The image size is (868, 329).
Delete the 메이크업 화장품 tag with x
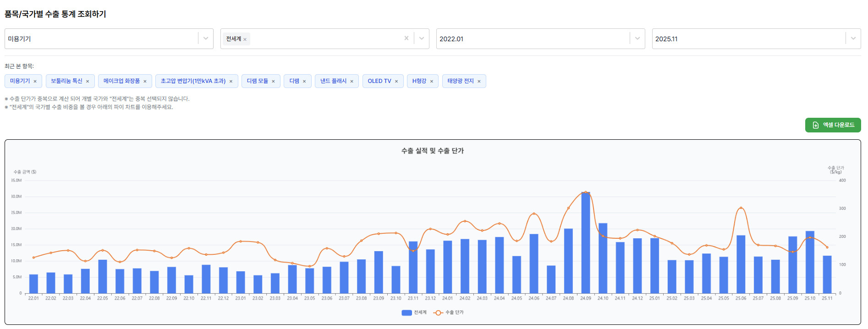(x=145, y=82)
